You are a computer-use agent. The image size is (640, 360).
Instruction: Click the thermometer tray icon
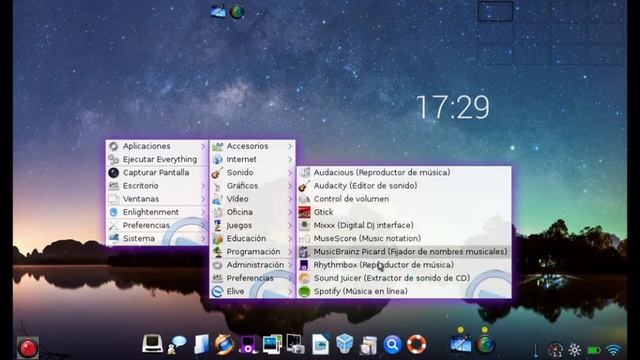(536, 350)
